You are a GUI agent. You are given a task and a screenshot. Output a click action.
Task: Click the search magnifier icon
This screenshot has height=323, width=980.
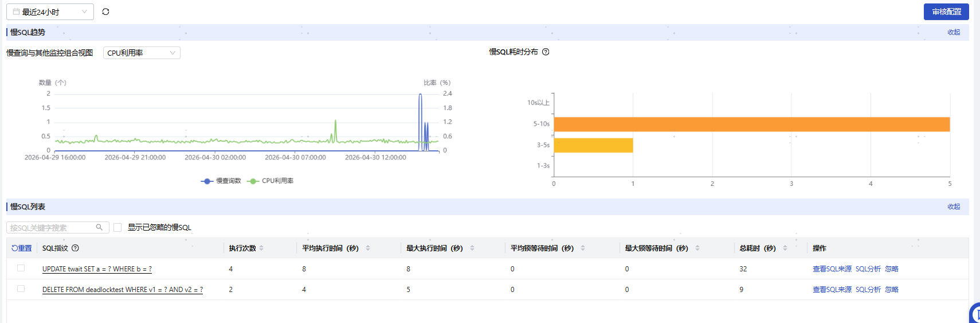pos(99,227)
